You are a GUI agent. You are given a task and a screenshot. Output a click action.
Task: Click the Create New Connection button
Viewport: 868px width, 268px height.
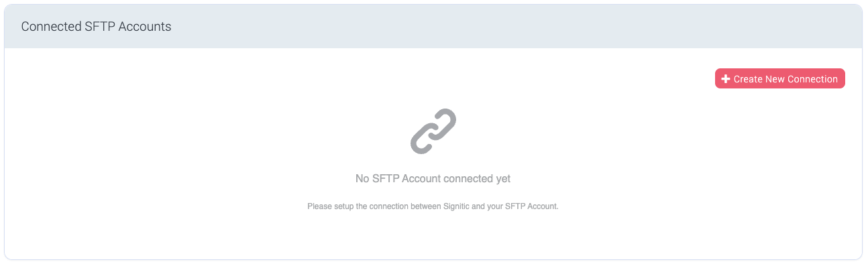(779, 79)
